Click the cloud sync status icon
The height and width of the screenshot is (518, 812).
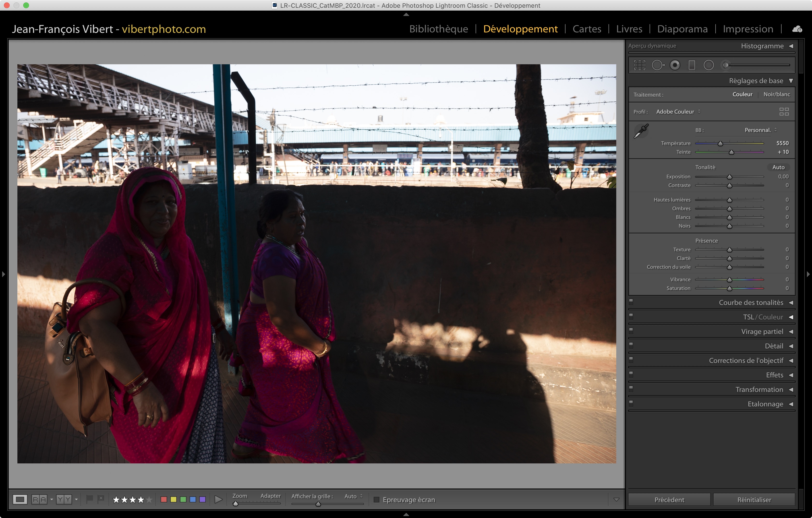pyautogui.click(x=797, y=29)
